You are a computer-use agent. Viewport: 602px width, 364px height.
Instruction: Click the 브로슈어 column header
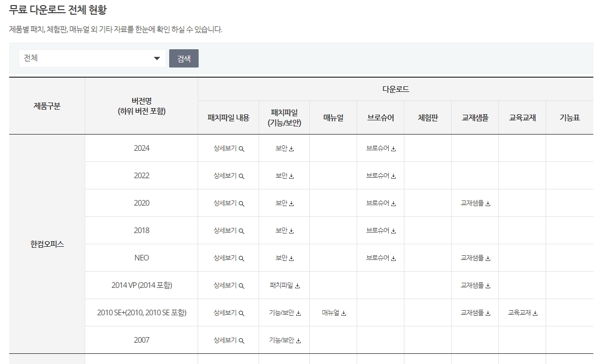381,118
